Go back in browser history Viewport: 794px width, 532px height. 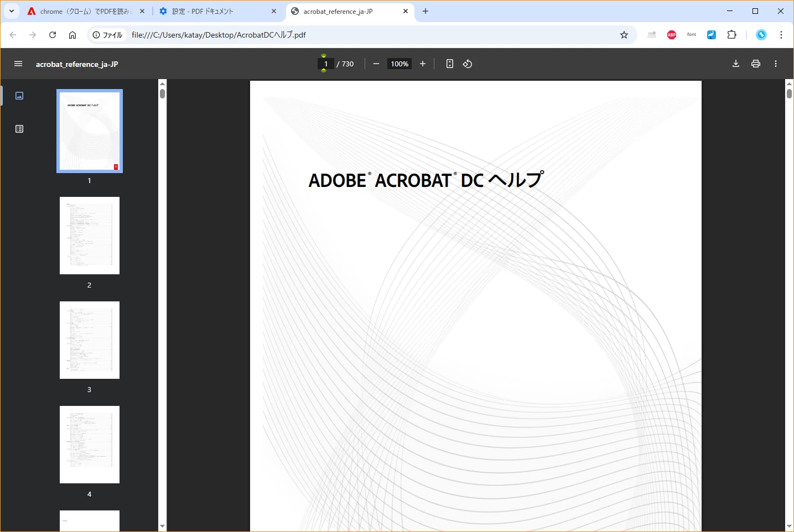13,35
